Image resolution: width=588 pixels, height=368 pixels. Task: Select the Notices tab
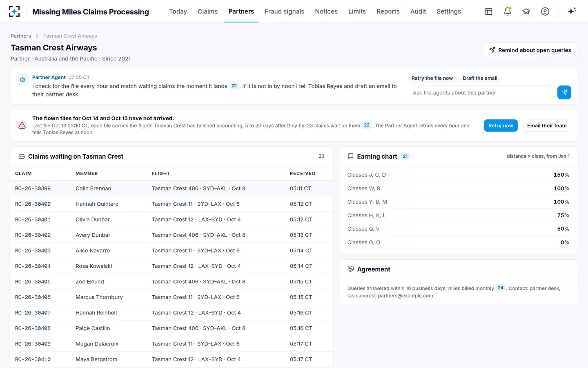click(326, 11)
